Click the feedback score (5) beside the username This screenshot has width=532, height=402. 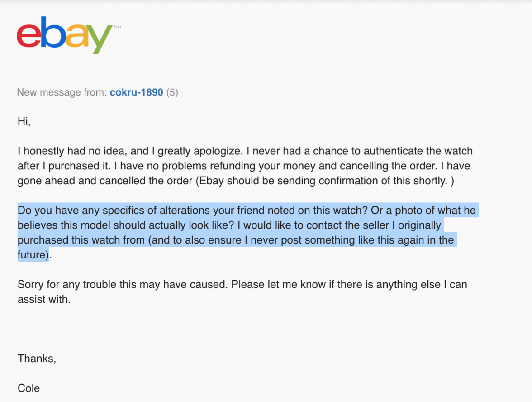(x=172, y=92)
